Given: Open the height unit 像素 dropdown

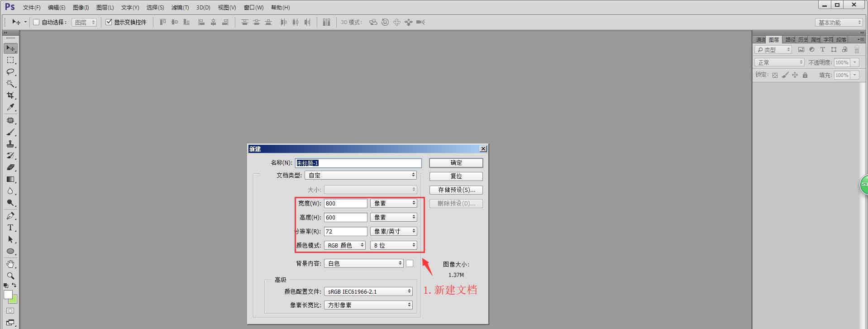Looking at the screenshot, I should 393,217.
